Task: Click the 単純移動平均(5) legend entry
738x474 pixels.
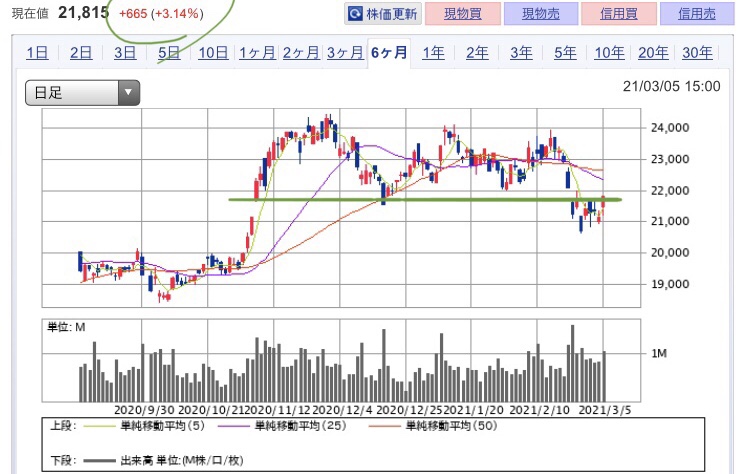Action: click(x=163, y=426)
